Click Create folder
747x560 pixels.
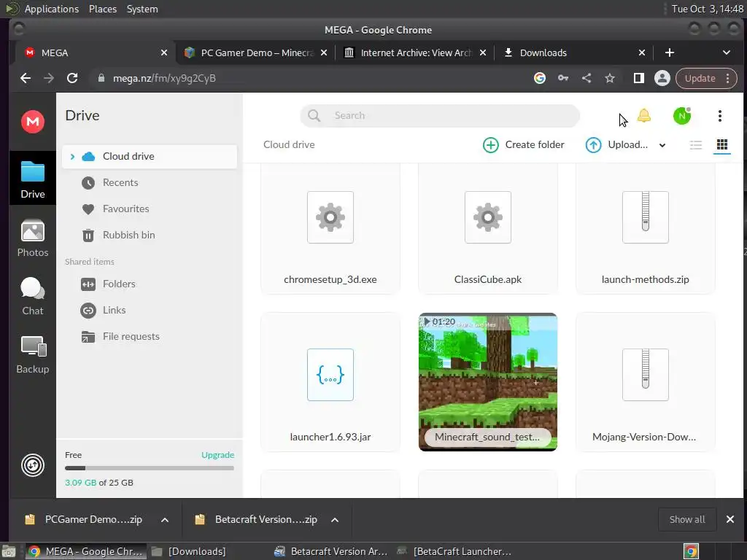click(x=524, y=145)
